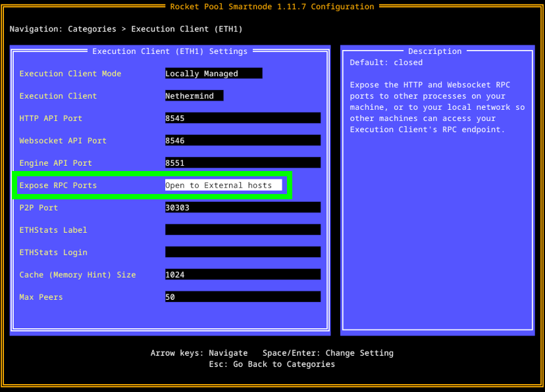Click the Navigation breadcrumb for Execution Client (ETH1)
This screenshot has width=545, height=392.
[x=187, y=29]
